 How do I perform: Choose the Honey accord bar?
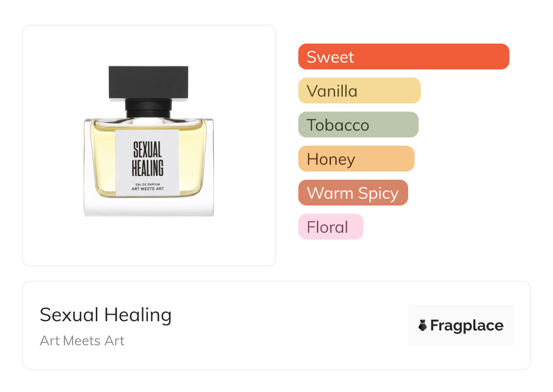[x=356, y=159]
